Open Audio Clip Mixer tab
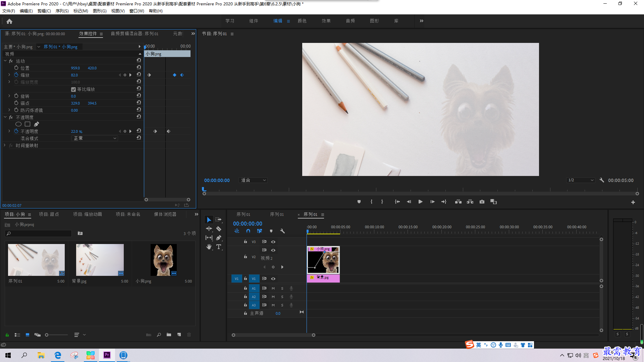 coord(135,34)
